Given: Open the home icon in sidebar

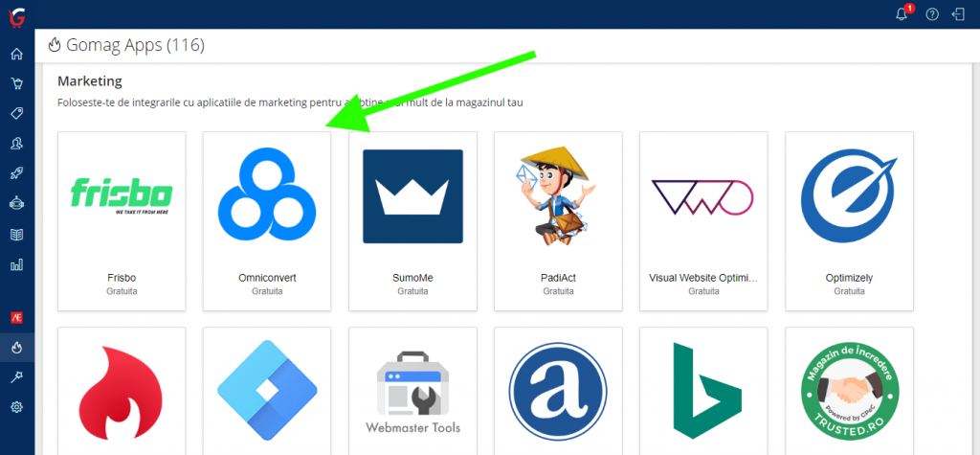Looking at the screenshot, I should [17, 54].
